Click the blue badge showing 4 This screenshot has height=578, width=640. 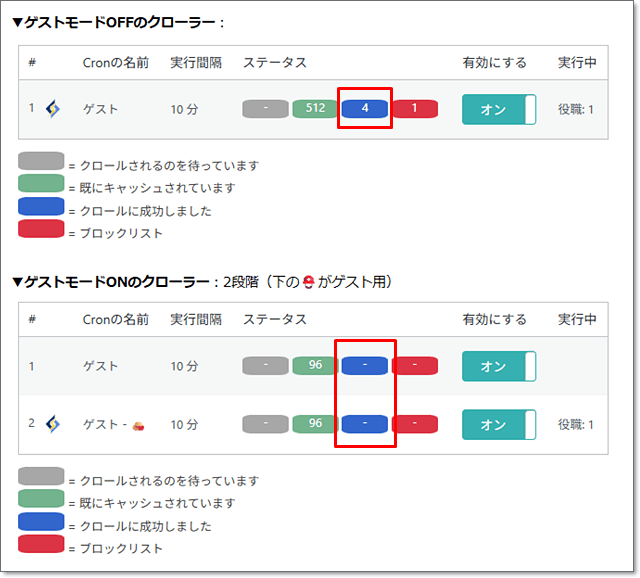365,108
